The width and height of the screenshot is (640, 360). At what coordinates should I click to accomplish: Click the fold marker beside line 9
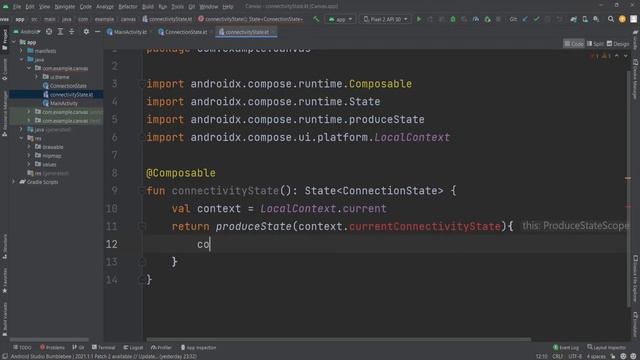142,191
